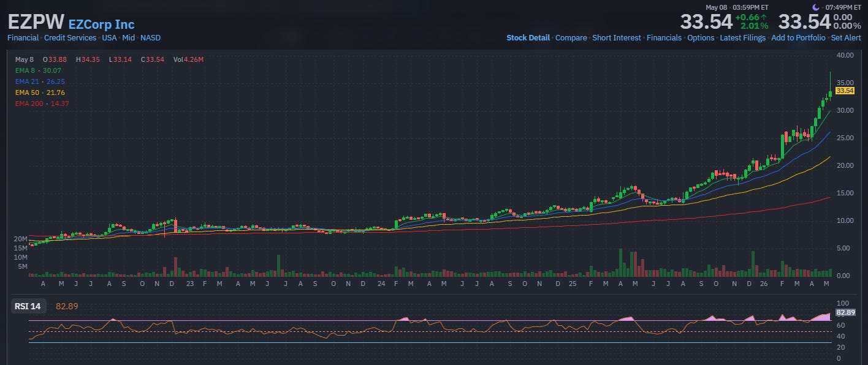Image resolution: width=868 pixels, height=365 pixels.
Task: Click the moon after-hours icon
Action: tap(816, 7)
